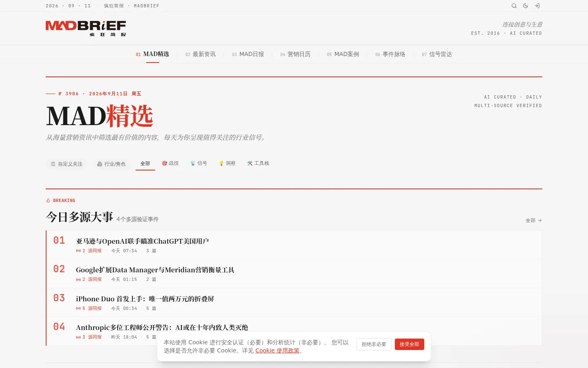Open the search icon in the top bar
This screenshot has width=588, height=368.
(x=514, y=6)
